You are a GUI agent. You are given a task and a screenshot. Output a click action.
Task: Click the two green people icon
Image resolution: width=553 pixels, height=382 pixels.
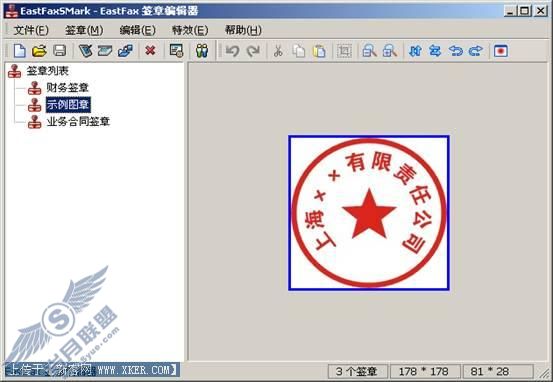(x=202, y=51)
